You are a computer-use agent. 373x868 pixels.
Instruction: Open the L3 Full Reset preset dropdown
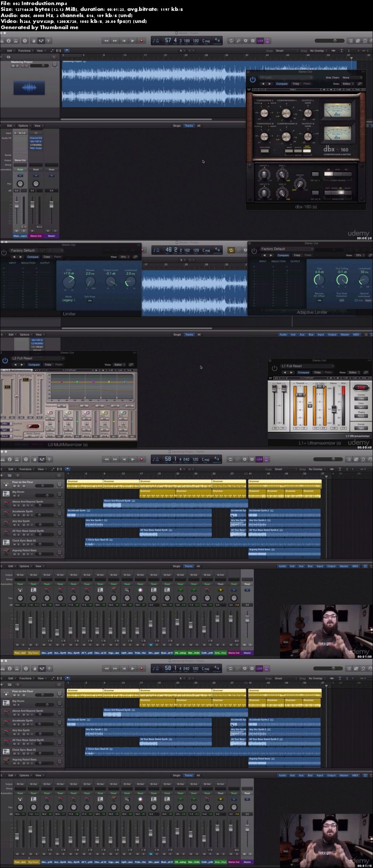37,358
